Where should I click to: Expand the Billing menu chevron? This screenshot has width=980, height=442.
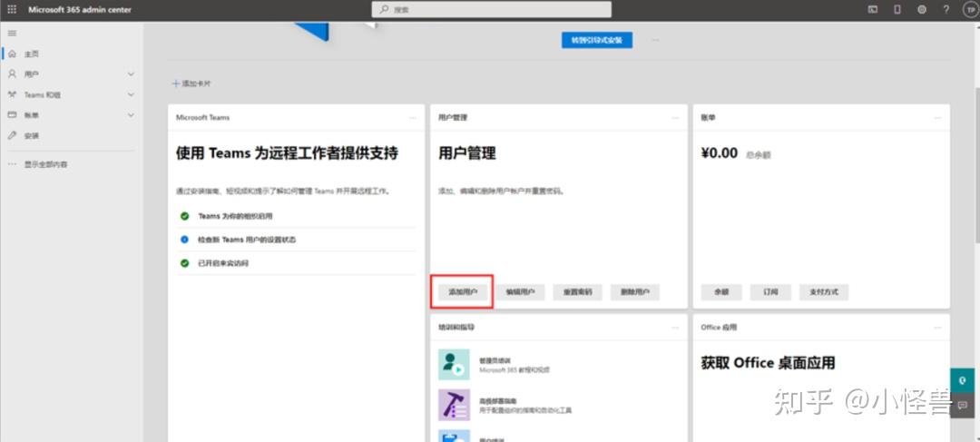pyautogui.click(x=131, y=115)
